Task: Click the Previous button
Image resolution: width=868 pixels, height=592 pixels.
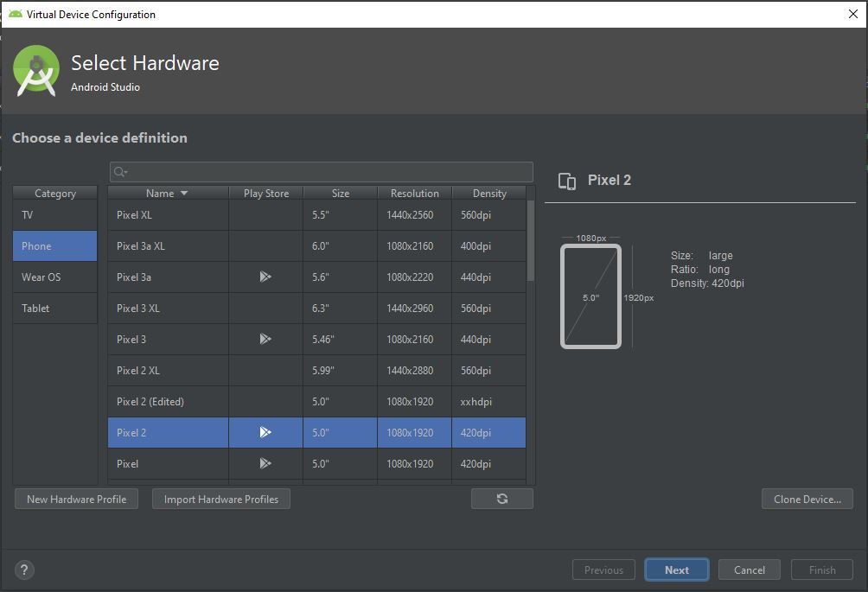Action: click(x=603, y=570)
